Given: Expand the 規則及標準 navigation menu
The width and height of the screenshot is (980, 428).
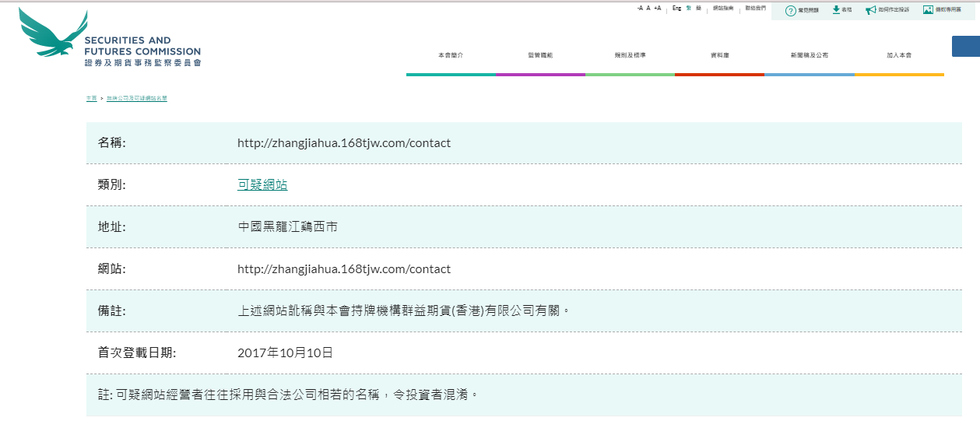Looking at the screenshot, I should point(630,55).
